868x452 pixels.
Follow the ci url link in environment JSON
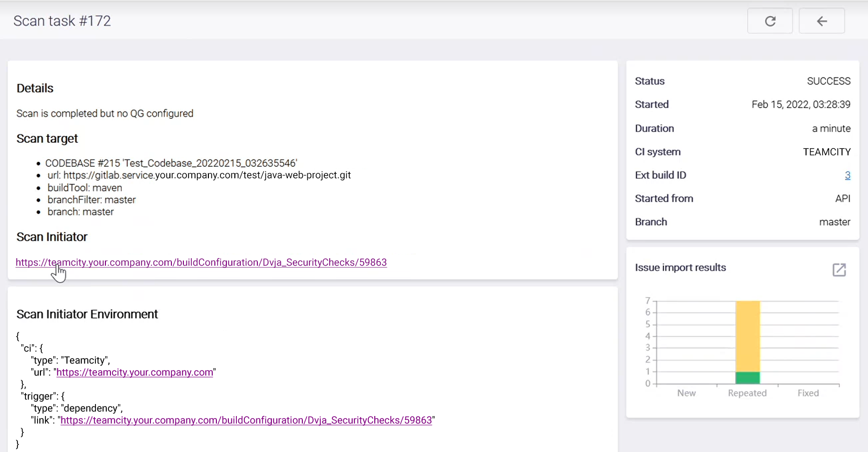pyautogui.click(x=134, y=373)
